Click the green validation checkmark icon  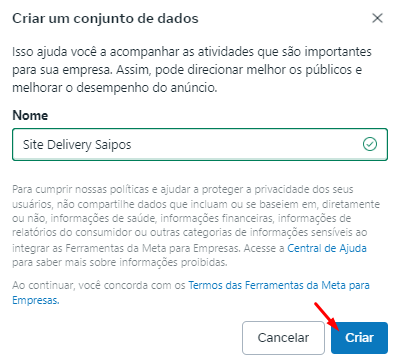click(x=370, y=144)
